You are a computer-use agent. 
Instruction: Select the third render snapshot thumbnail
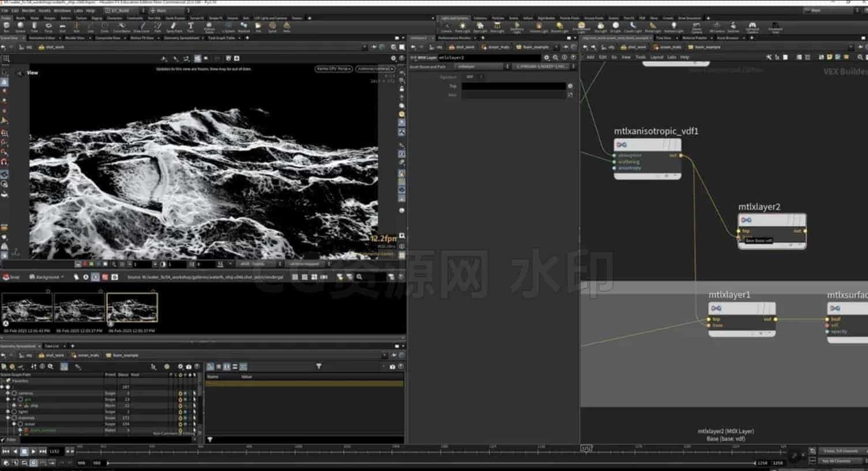(x=132, y=308)
